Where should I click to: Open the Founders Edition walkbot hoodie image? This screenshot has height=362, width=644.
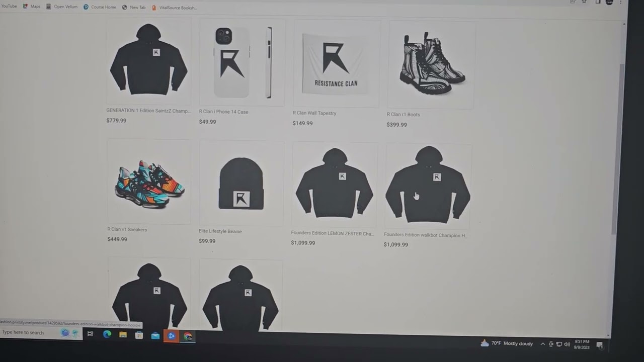coord(428,186)
